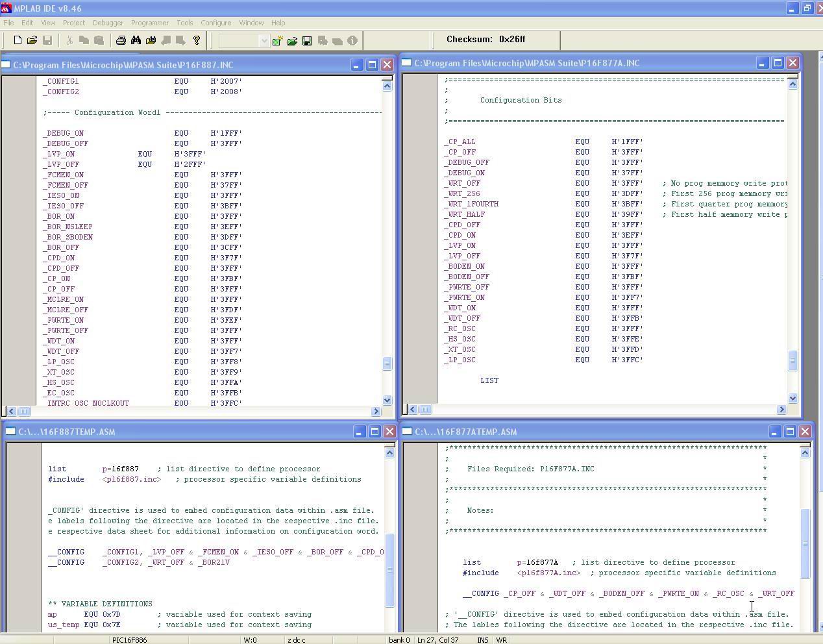Viewport: 823px width, 644px height.
Task: Click the #include <p16f887.inc> line
Action: tap(204, 479)
